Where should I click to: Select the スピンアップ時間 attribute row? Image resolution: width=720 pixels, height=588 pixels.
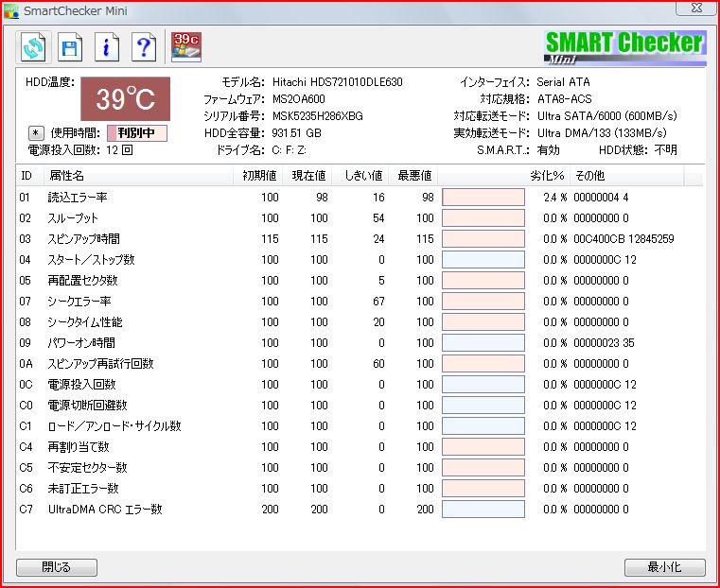tap(83, 239)
